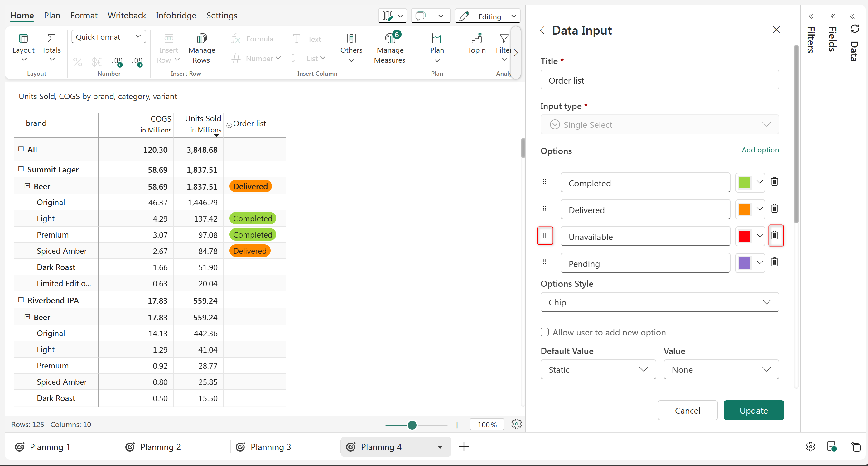This screenshot has width=868, height=466.
Task: Switch to the Writeback tab
Action: (127, 16)
